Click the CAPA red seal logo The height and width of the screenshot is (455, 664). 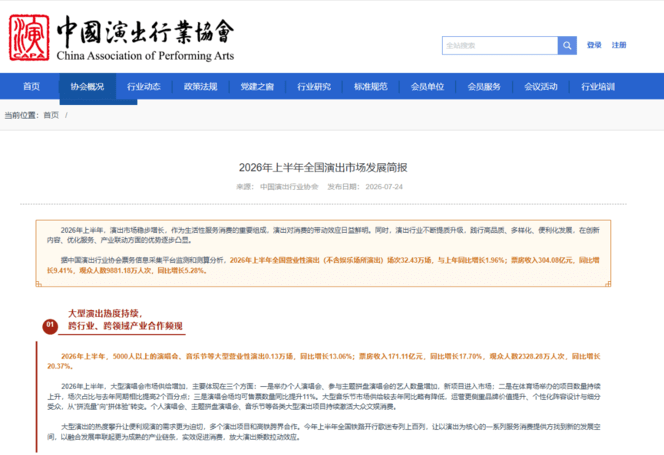(x=29, y=38)
